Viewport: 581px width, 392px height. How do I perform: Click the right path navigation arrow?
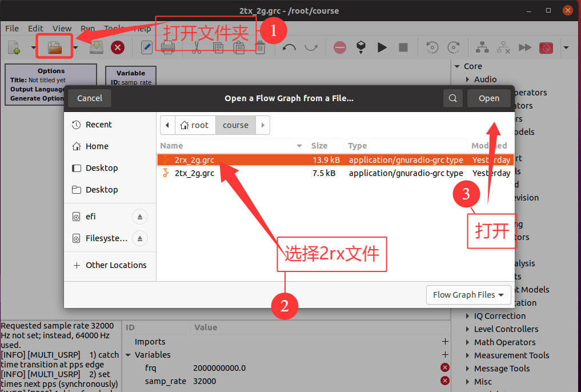click(263, 125)
